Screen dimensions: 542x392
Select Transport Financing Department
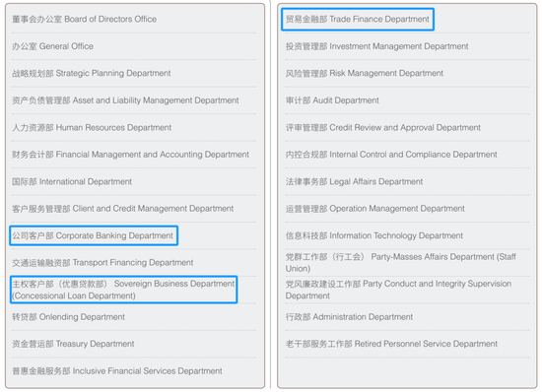102,263
